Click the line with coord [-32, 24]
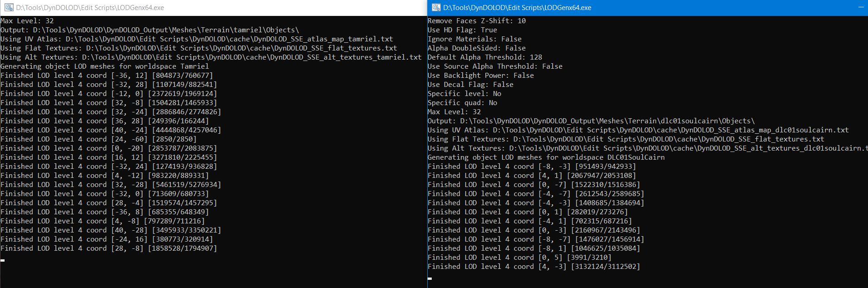 (109, 167)
